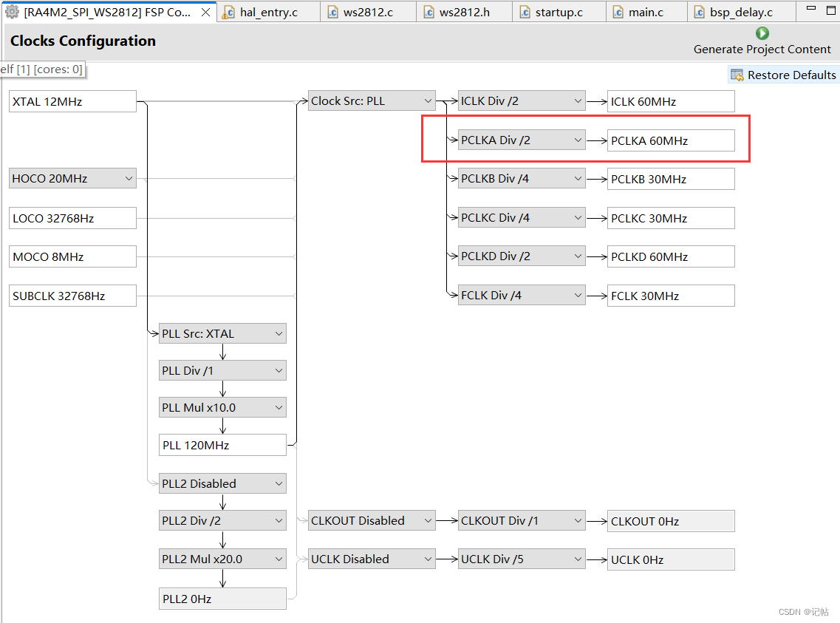Screen dimensions: 840x623
Task: Switch to the main.c tab
Action: click(646, 13)
